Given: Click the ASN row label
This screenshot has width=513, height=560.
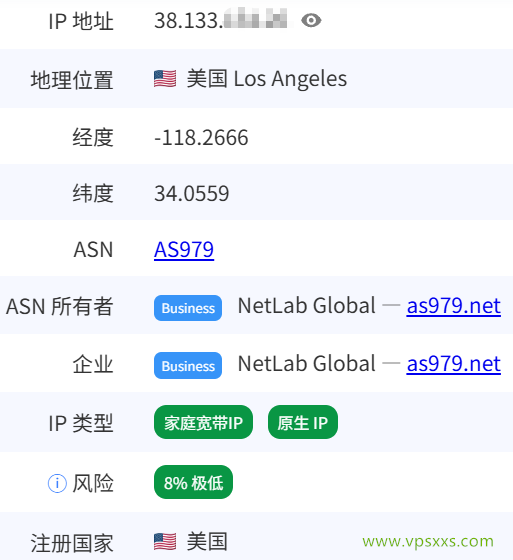Looking at the screenshot, I should coord(93,250).
